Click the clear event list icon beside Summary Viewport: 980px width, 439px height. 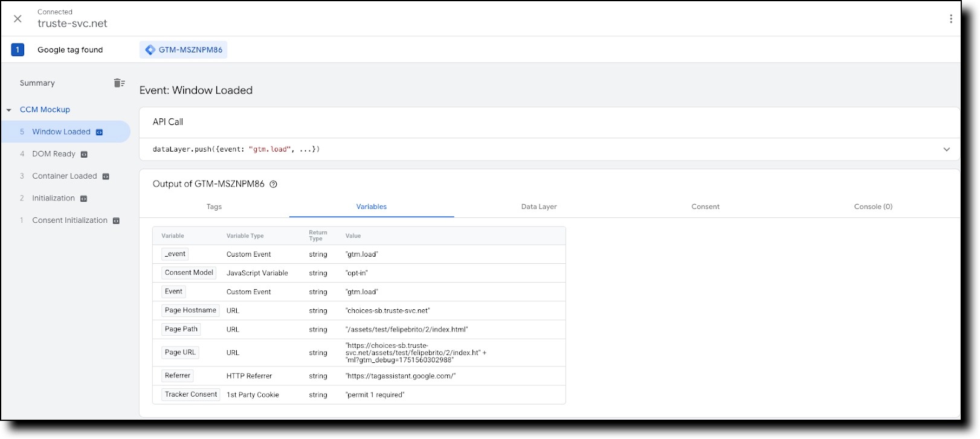[x=119, y=83]
